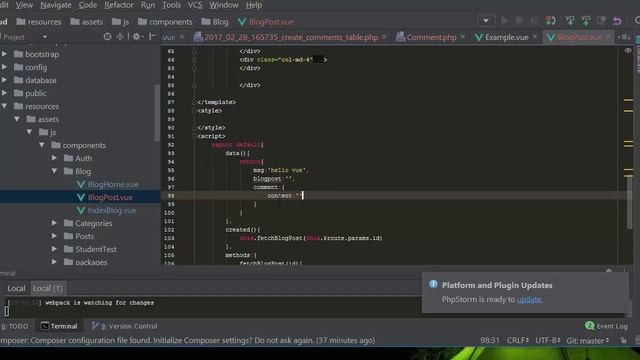The image size is (640, 360).
Task: Open the Event Log panel
Action: pos(607,326)
